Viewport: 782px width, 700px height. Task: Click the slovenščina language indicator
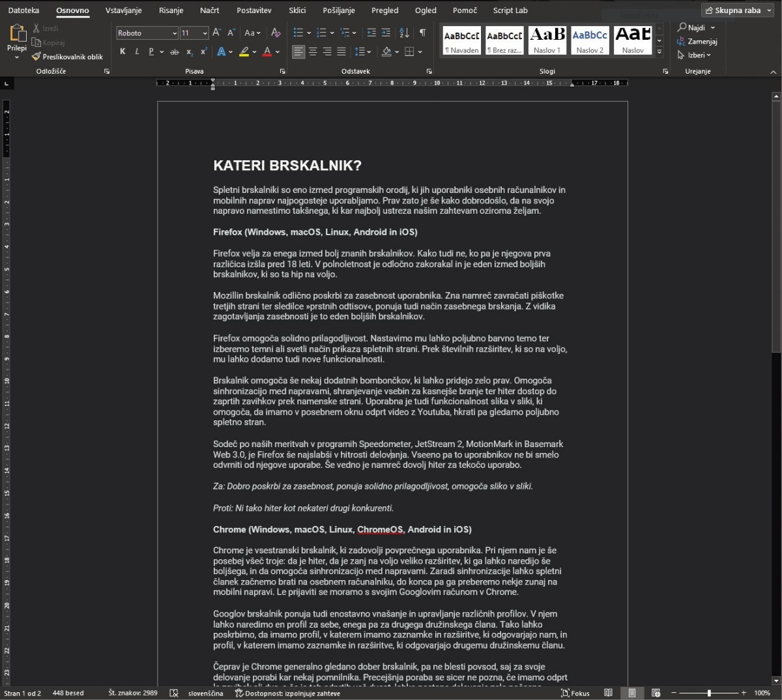[205, 693]
